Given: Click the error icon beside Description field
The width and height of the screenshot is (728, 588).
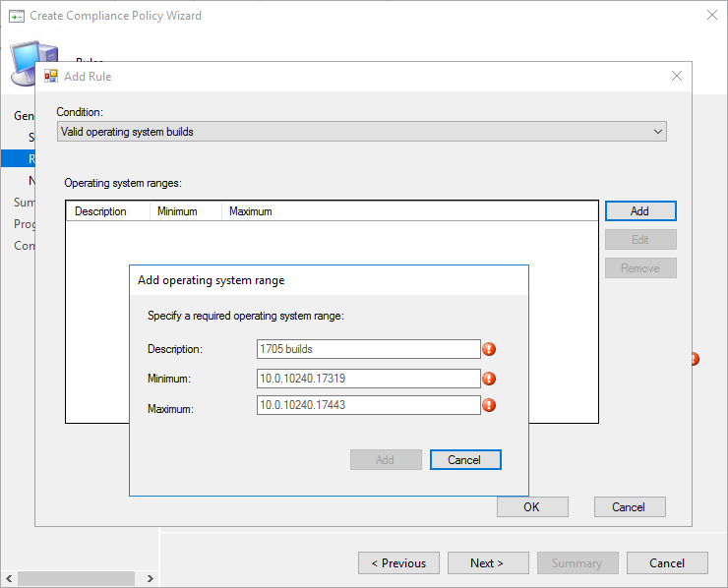Looking at the screenshot, I should tap(489, 349).
